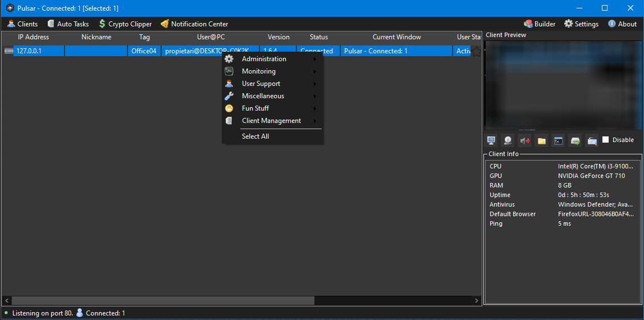Open remote desktop monitor icon
644x320 pixels.
click(491, 140)
